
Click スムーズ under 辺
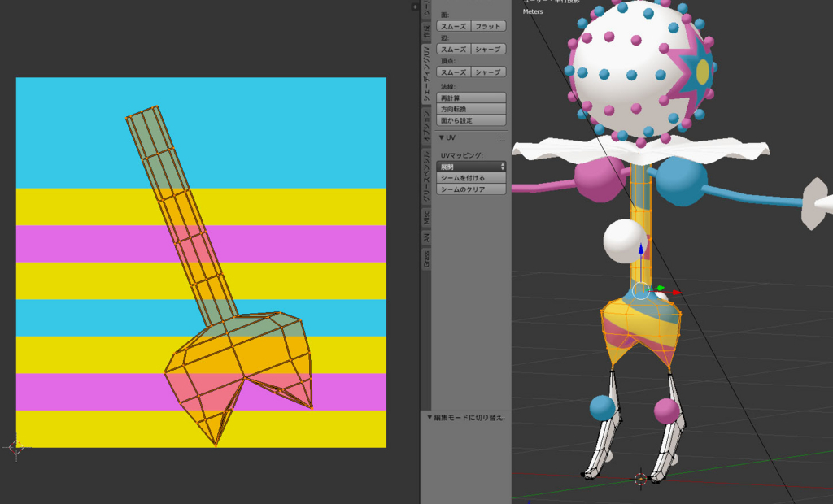click(x=454, y=49)
